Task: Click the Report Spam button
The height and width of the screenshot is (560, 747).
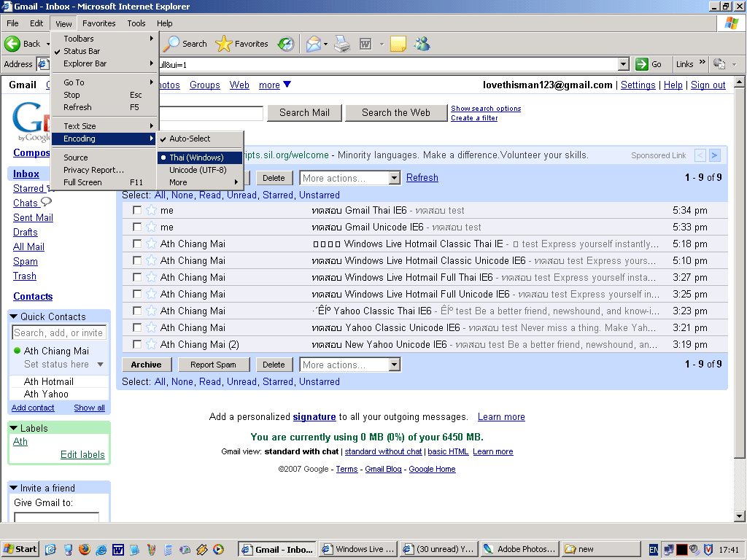Action: pyautogui.click(x=214, y=365)
